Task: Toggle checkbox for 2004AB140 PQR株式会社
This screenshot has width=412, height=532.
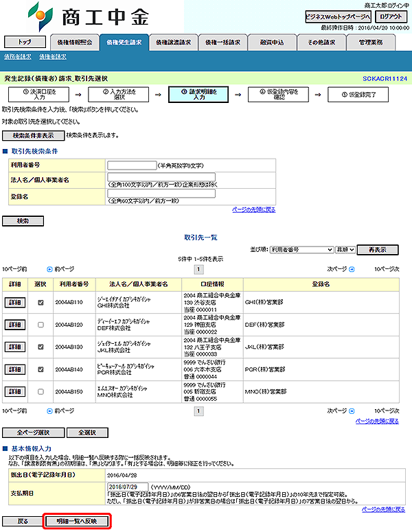Action: coord(41,369)
